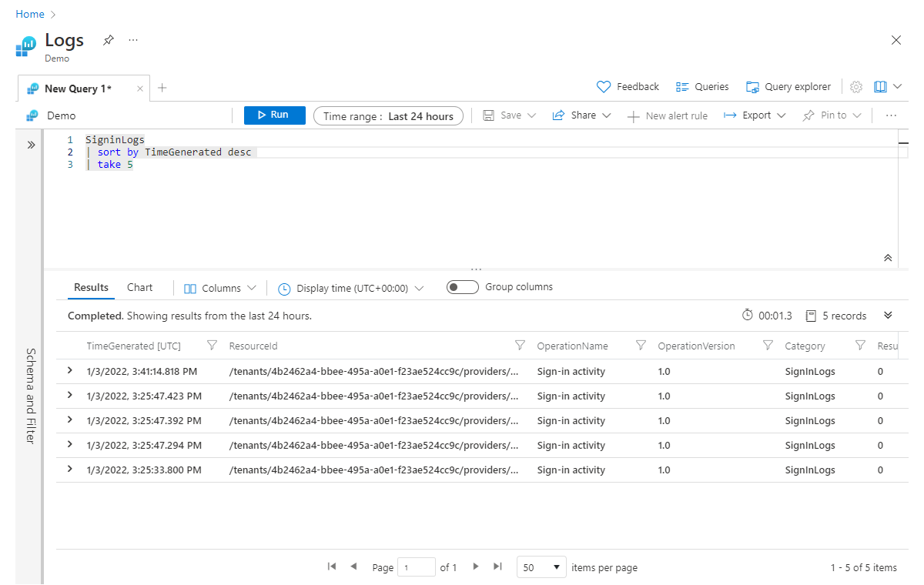Close the New Query 1 tab

[x=139, y=89]
